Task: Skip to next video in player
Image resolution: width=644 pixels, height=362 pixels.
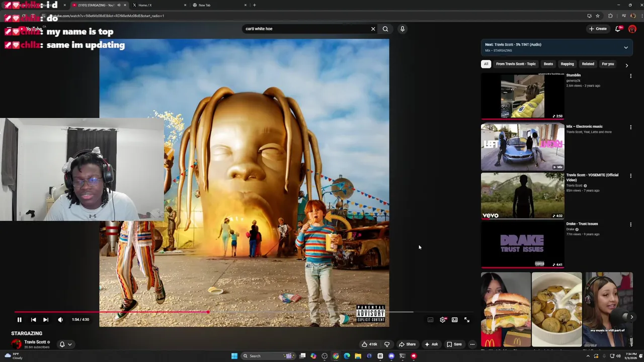Action: point(46,320)
